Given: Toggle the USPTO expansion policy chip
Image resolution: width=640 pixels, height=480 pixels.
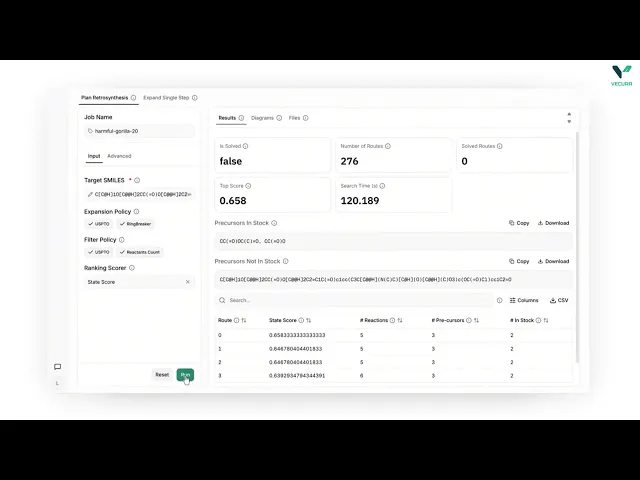Looking at the screenshot, I should pos(99,224).
